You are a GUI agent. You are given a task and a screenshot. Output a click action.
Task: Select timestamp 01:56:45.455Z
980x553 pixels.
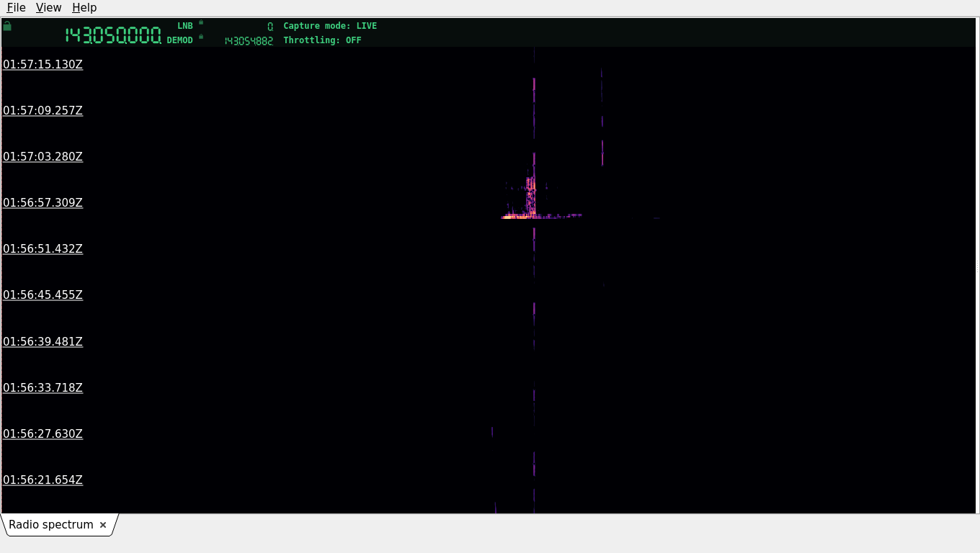click(43, 295)
